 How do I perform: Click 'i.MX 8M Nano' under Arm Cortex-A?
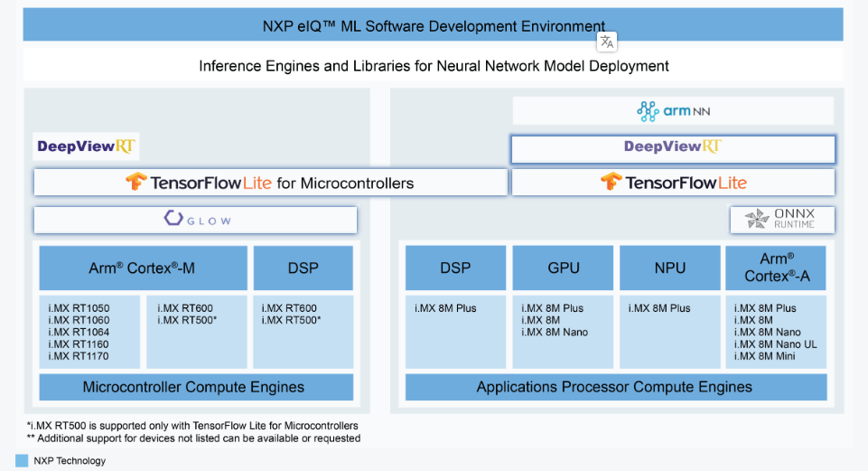pos(767,333)
